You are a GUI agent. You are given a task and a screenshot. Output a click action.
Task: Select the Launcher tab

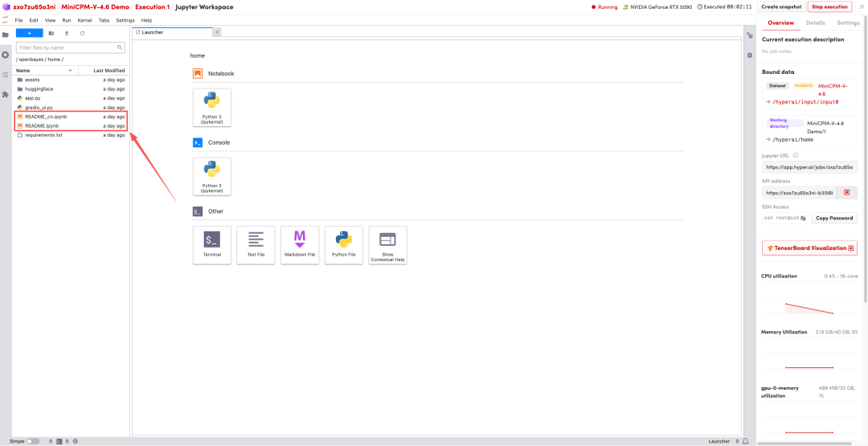coord(172,32)
